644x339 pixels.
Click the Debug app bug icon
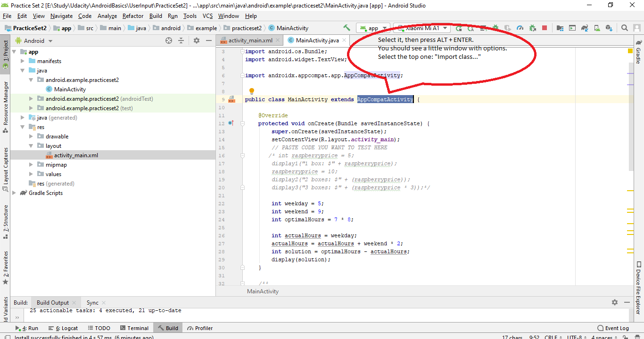495,28
